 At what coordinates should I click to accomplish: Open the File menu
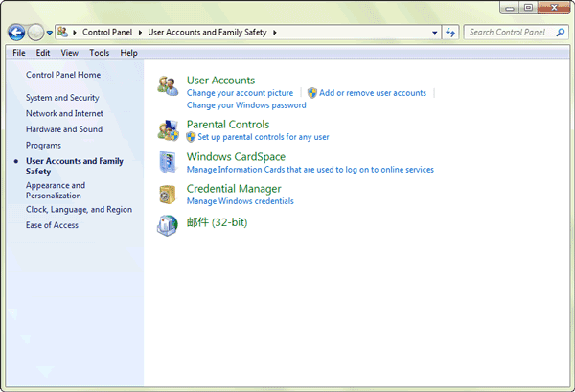[x=19, y=53]
